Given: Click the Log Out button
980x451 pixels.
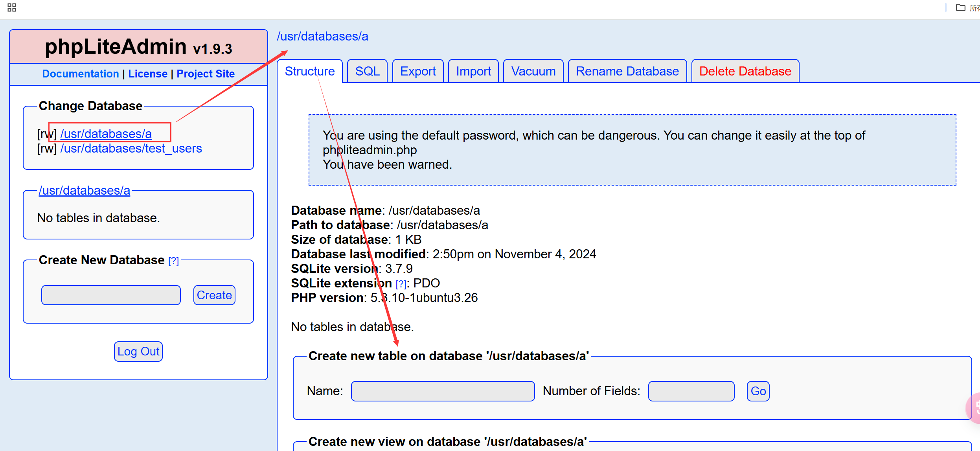Looking at the screenshot, I should 138,351.
